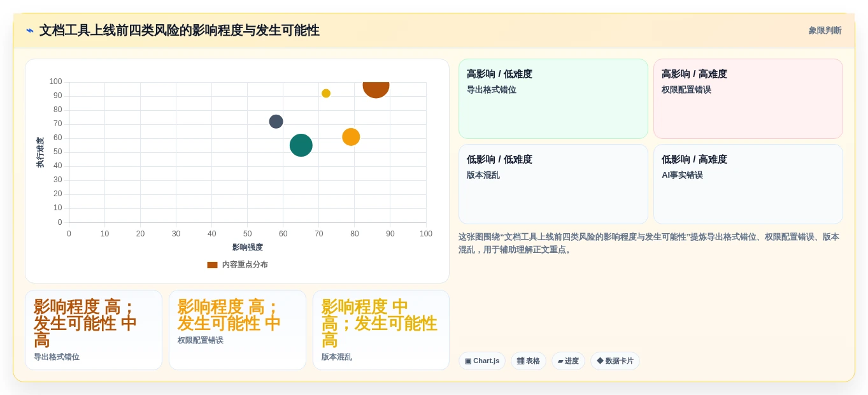The width and height of the screenshot is (868, 395).
Task: Click the chart title 文档工具上线前四类风险的影响程度与发生可能性
Action: click(180, 31)
